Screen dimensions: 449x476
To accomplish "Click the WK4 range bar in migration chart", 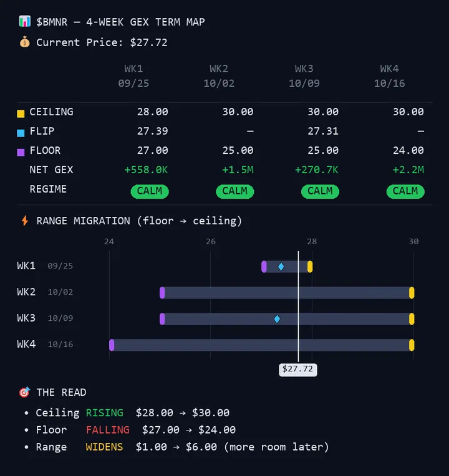I will [261, 345].
